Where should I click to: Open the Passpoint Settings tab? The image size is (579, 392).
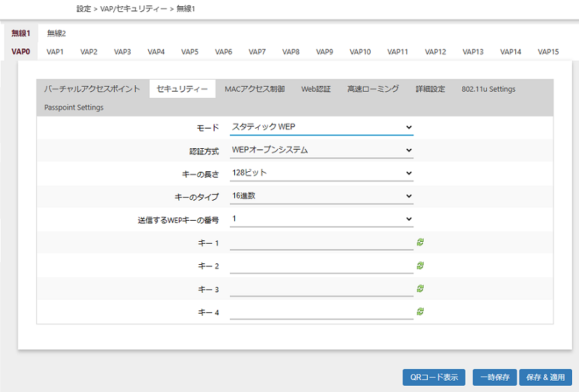tap(73, 108)
